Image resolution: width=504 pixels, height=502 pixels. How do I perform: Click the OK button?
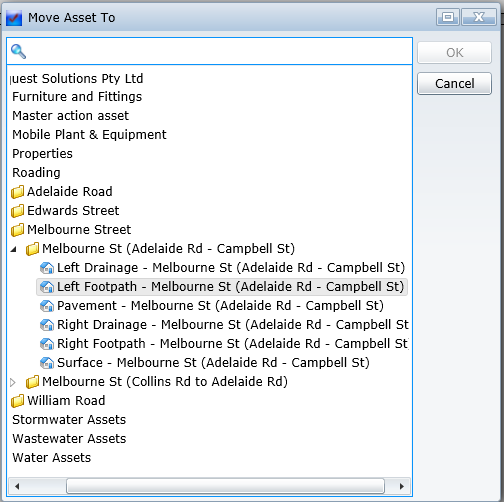pos(454,53)
